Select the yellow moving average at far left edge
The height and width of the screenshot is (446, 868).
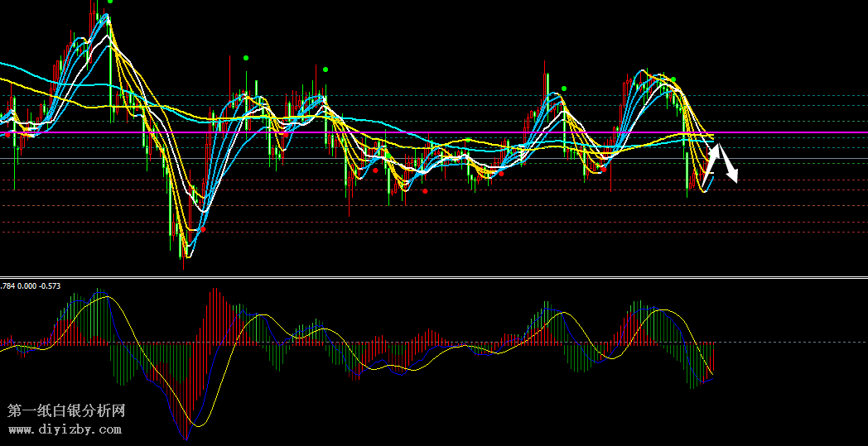(x=3, y=80)
